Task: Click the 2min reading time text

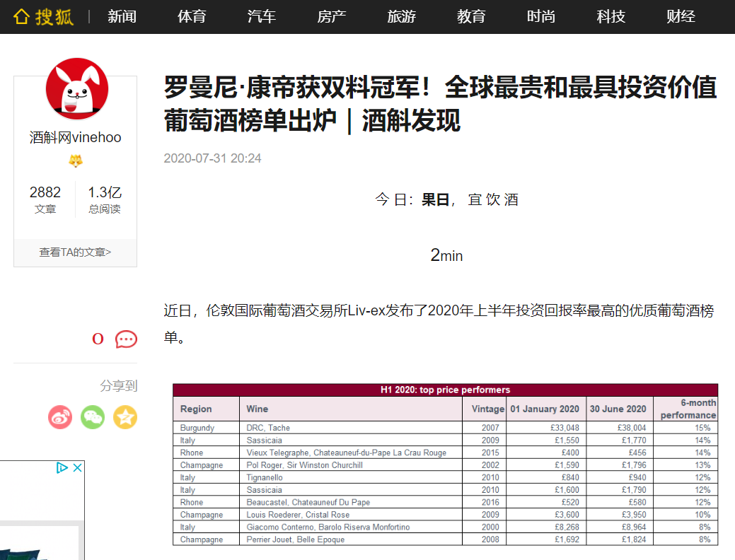Action: point(446,255)
